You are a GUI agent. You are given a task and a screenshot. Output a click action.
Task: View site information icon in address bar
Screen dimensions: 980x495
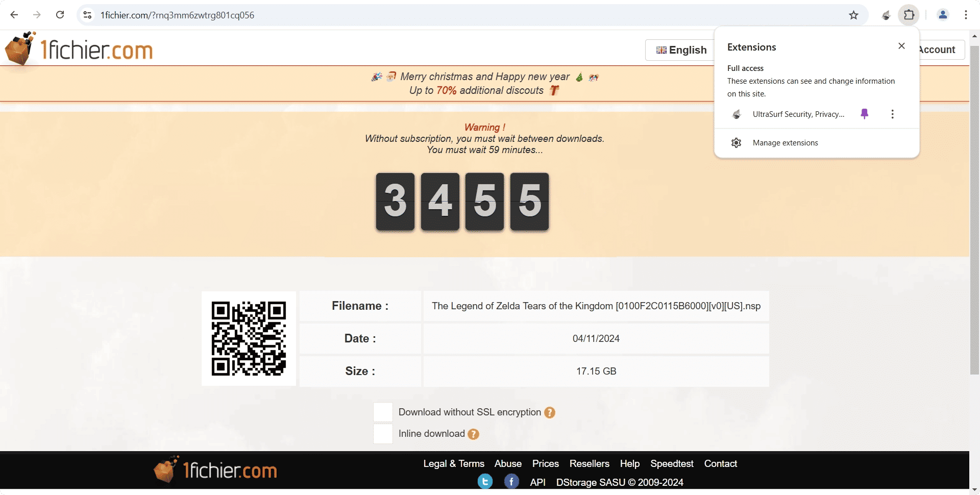(x=88, y=15)
